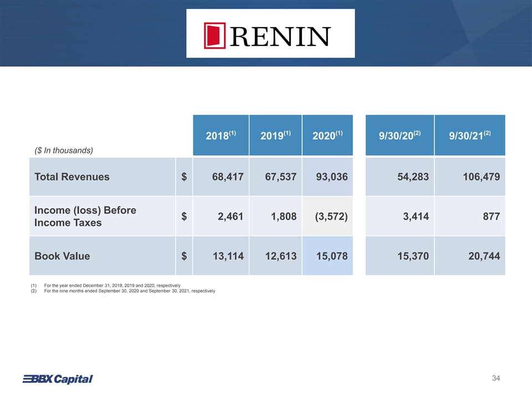The width and height of the screenshot is (532, 399).
Task: Select the Book Value row label
Action: [x=62, y=256]
